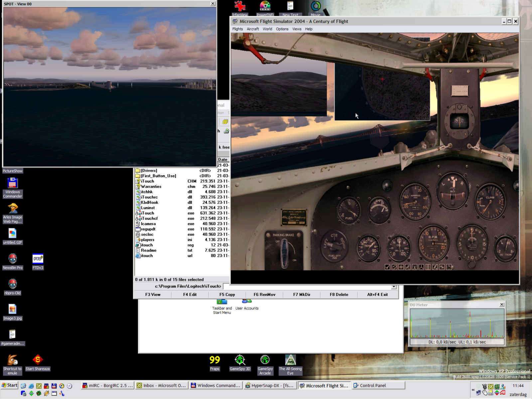
Task: Open Windows Commander desktop shortcut
Action: tap(12, 188)
